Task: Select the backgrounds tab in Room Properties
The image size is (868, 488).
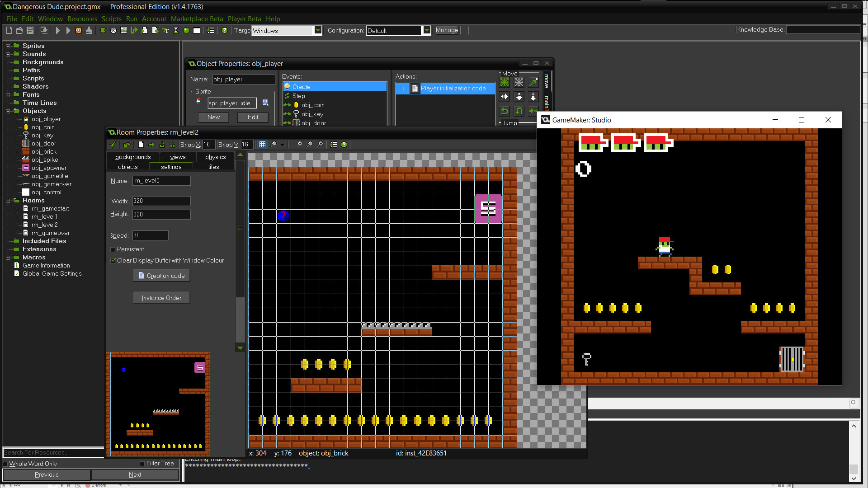Action: click(132, 157)
